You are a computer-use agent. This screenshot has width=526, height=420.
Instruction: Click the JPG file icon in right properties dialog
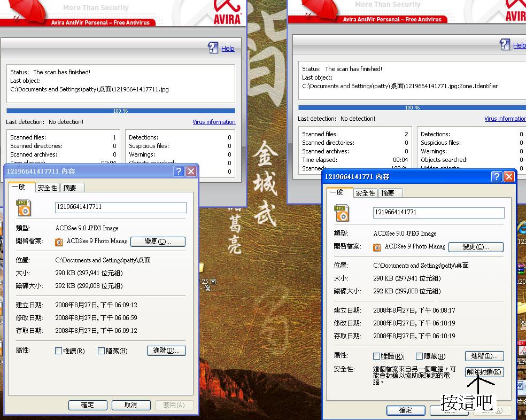(x=342, y=213)
